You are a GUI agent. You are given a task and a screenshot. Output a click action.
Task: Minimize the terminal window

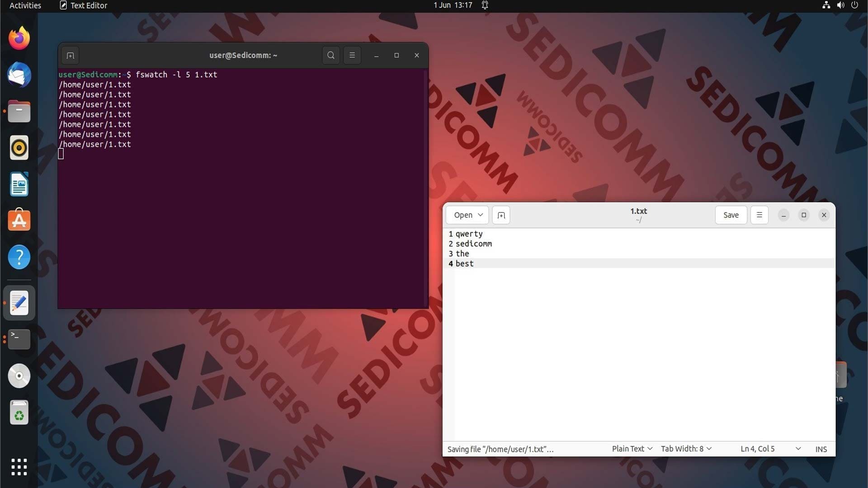click(x=376, y=55)
